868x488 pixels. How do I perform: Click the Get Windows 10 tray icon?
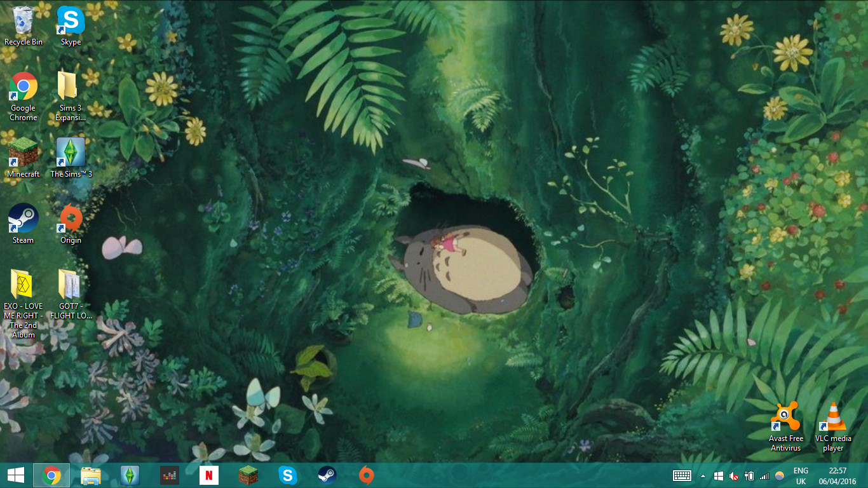(x=719, y=475)
